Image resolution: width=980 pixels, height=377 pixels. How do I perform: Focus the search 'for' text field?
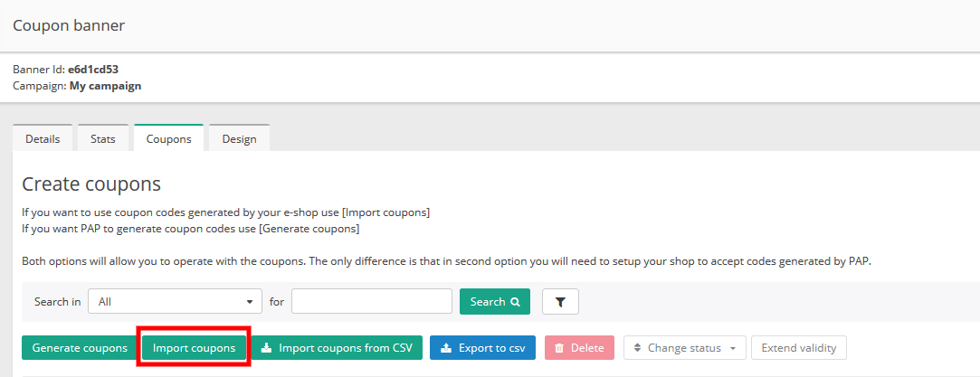coord(371,302)
